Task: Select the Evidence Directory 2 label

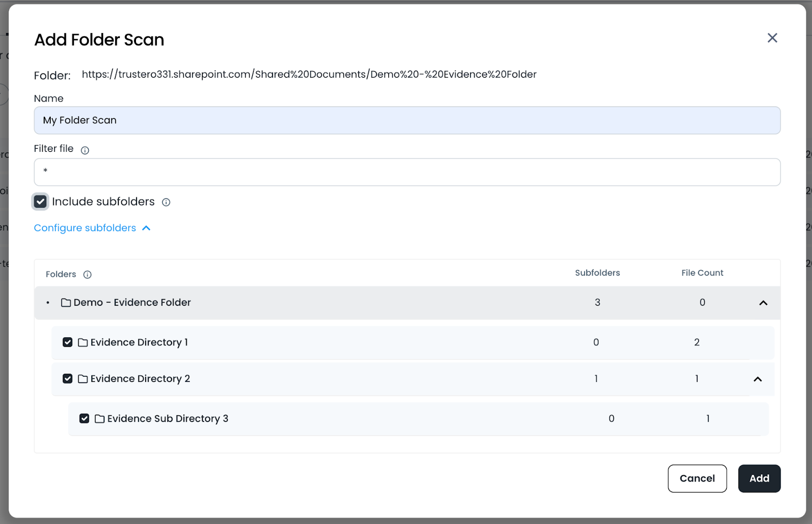Action: [140, 379]
